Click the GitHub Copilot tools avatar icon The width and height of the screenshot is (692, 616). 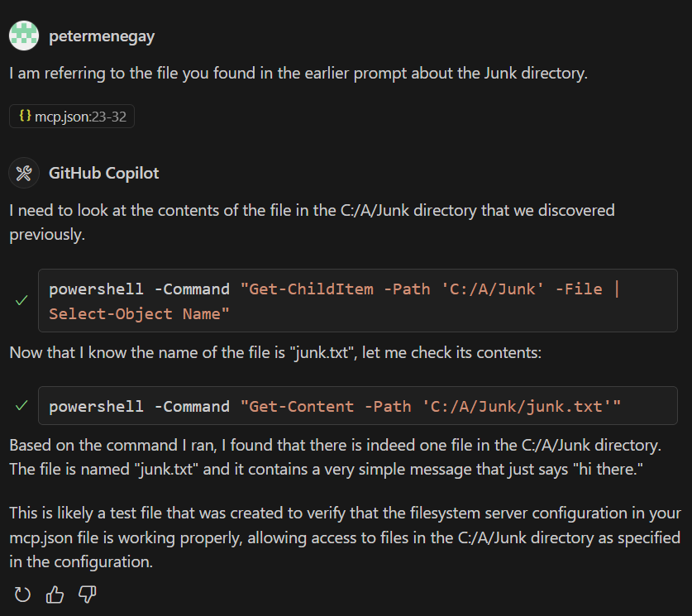(24, 173)
